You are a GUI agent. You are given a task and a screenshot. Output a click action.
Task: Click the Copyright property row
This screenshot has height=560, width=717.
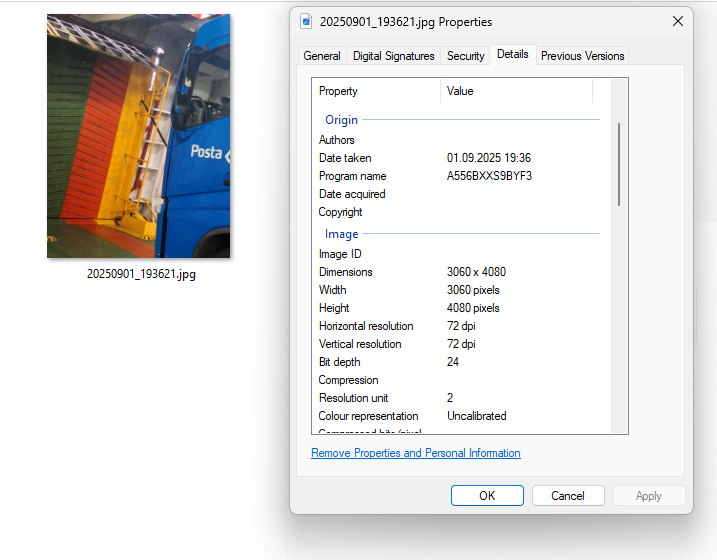(340, 212)
